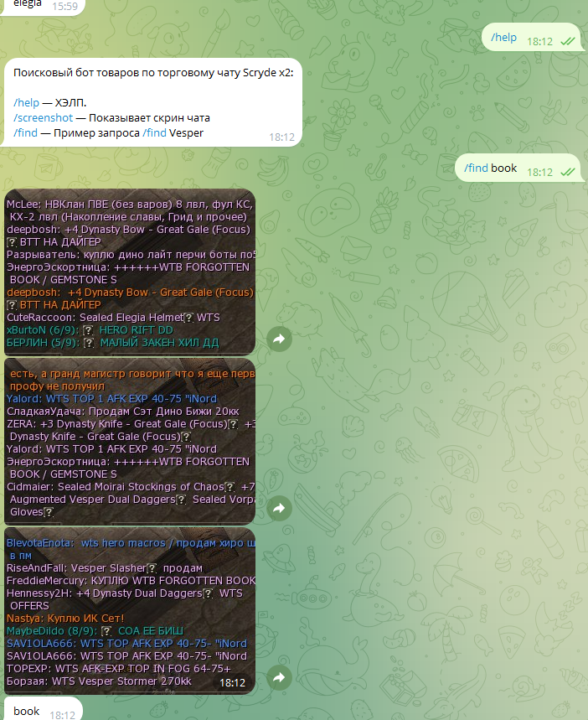Click /help command link in bot reply

pos(26,102)
